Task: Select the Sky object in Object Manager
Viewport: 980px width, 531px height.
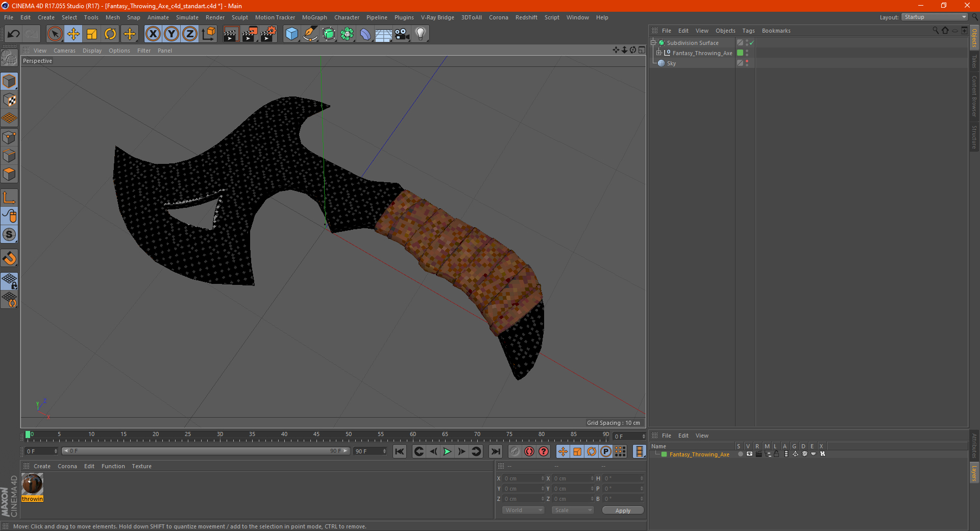Action: 671,63
